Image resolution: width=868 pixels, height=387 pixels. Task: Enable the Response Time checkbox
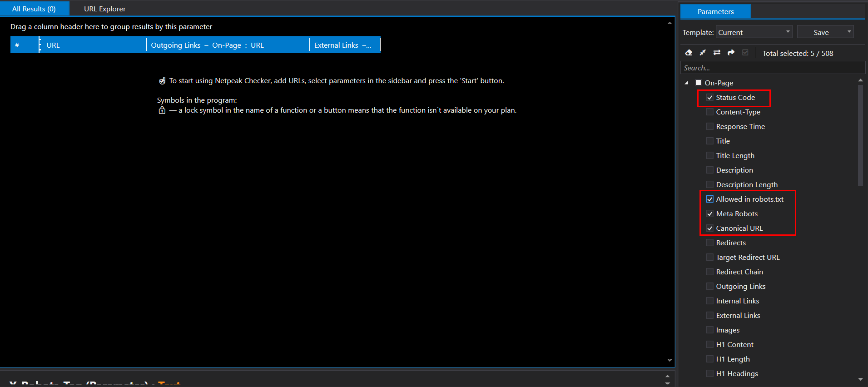(710, 127)
